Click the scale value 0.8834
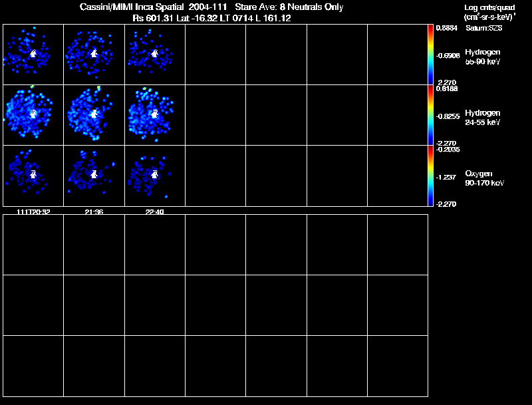The height and width of the screenshot is (405, 532). pos(446,28)
